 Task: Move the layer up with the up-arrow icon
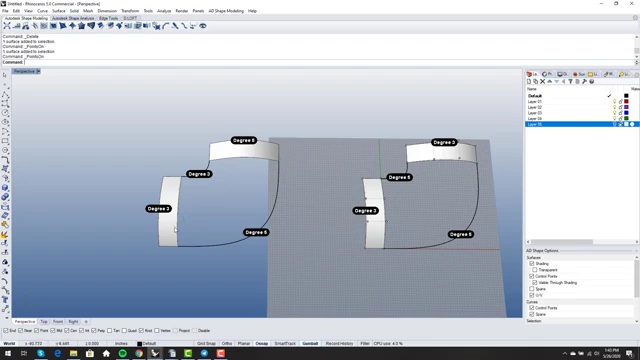(549, 82)
